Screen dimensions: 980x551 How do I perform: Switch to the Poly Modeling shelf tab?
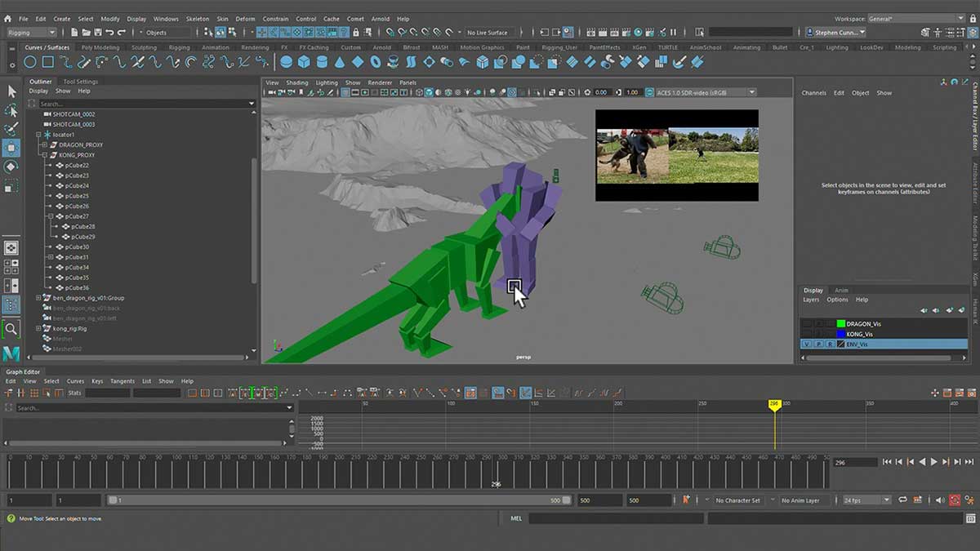pos(100,47)
